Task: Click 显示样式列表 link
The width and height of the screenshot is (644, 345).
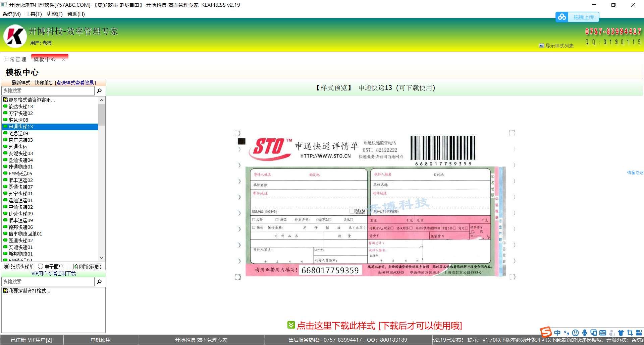Action: tap(559, 46)
